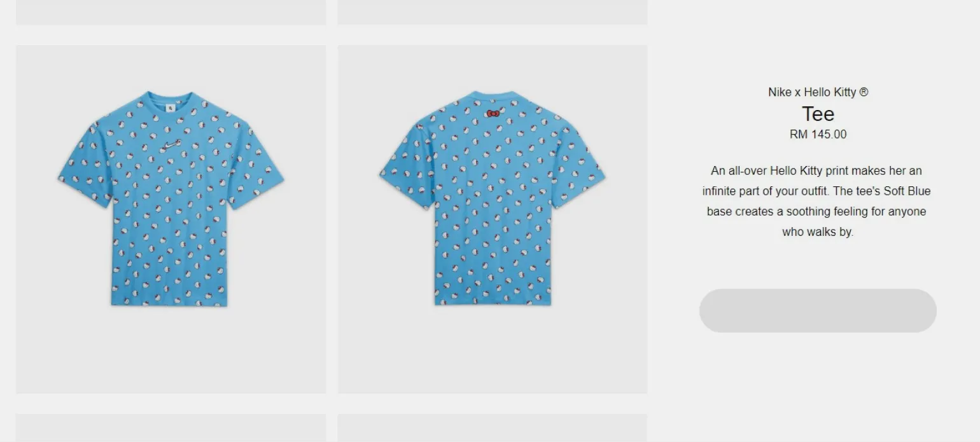Select the partial image tile below back tee

click(x=493, y=428)
